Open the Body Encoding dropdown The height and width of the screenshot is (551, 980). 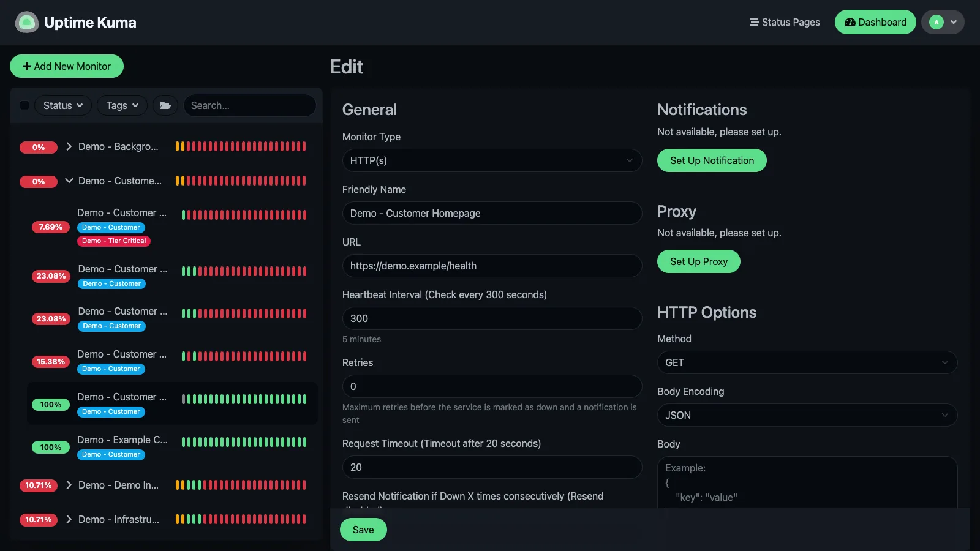(807, 415)
